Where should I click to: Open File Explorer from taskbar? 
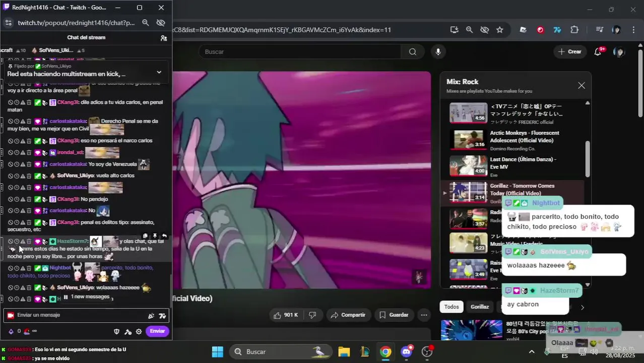pyautogui.click(x=344, y=351)
